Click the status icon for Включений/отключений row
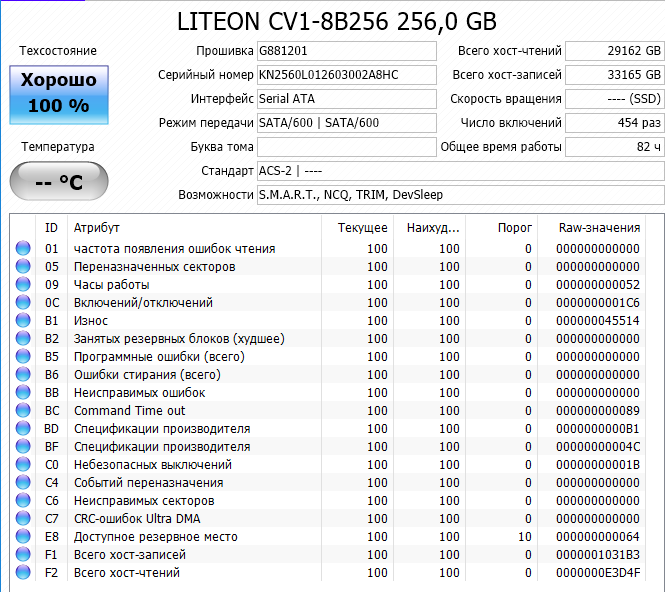665x592 pixels. (x=23, y=302)
